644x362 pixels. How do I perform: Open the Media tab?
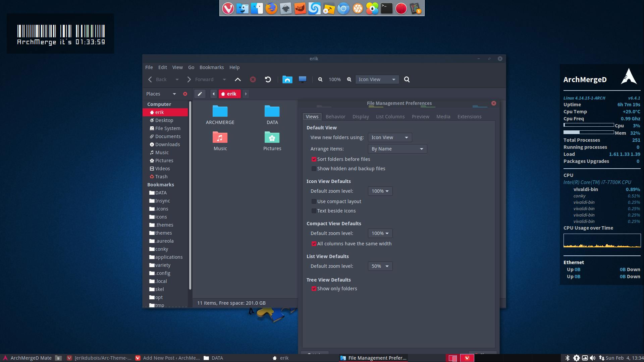pyautogui.click(x=443, y=117)
